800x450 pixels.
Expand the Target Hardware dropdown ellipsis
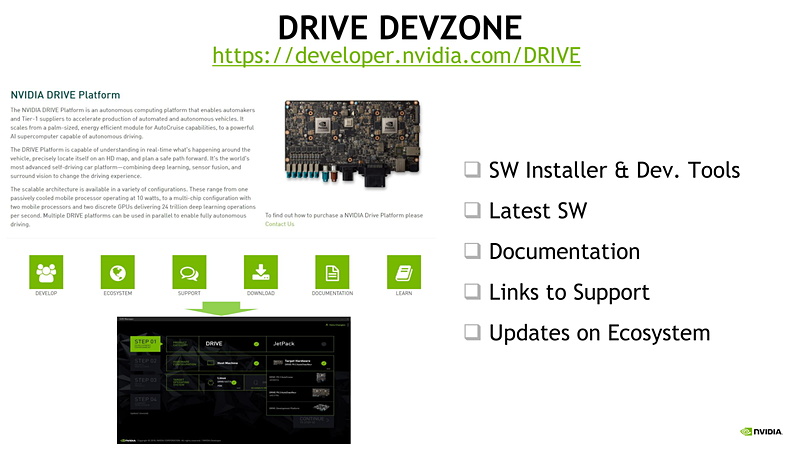pyautogui.click(x=328, y=369)
